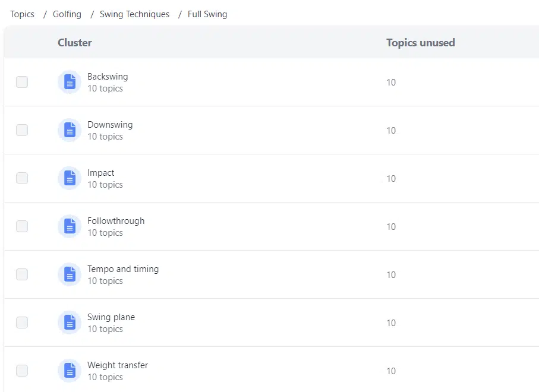Click the Tempo and timing document icon

click(70, 274)
